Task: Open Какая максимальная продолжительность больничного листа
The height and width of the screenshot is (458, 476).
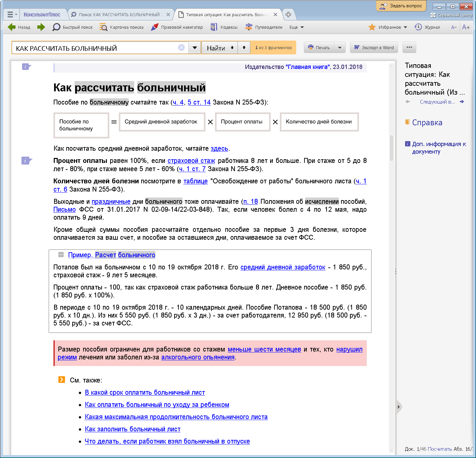Action: [176, 417]
